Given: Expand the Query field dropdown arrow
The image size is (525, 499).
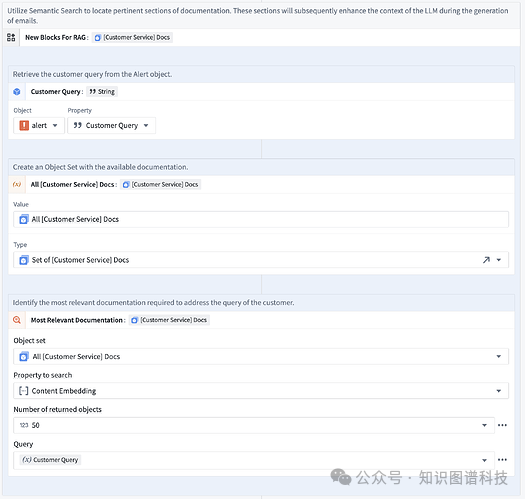Looking at the screenshot, I should 484,460.
